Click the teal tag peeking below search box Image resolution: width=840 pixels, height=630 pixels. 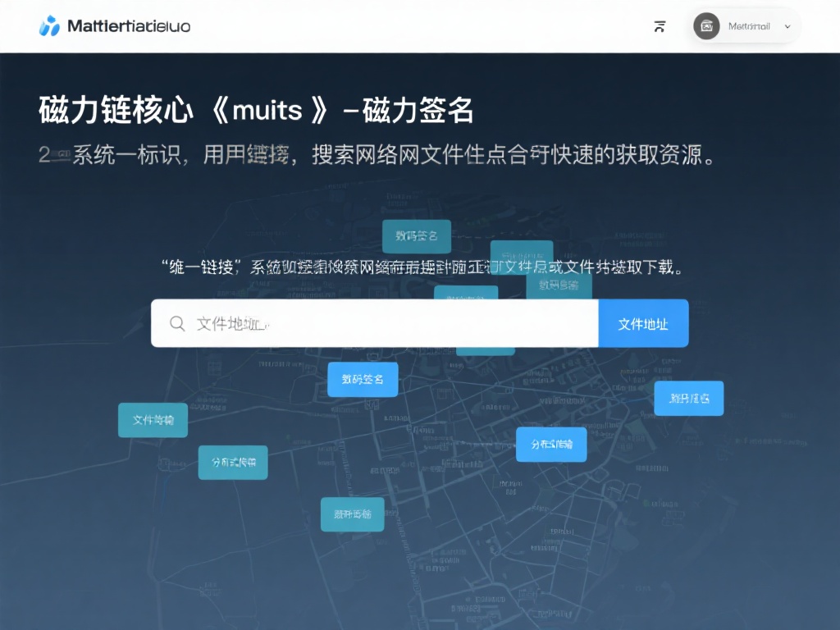[485, 351]
